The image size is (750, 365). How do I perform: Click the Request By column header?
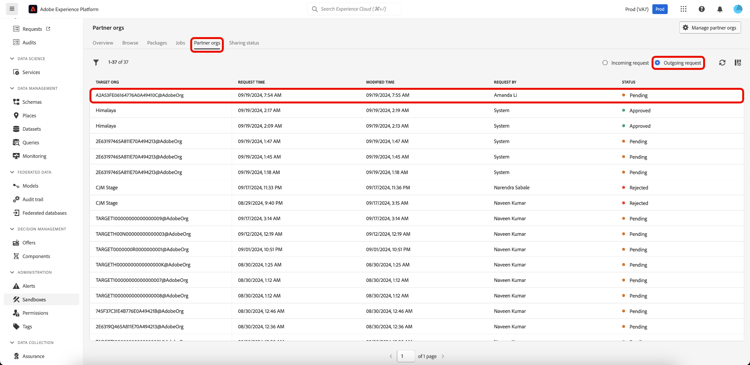pos(505,82)
